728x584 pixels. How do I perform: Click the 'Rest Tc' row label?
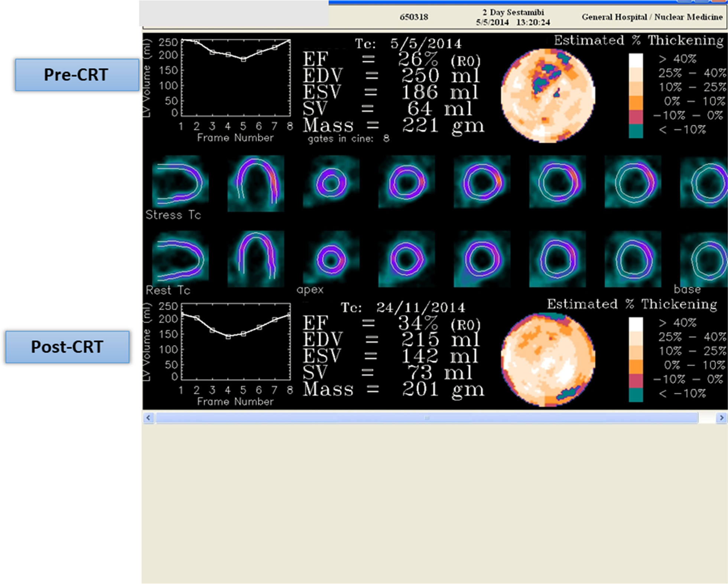pos(168,290)
